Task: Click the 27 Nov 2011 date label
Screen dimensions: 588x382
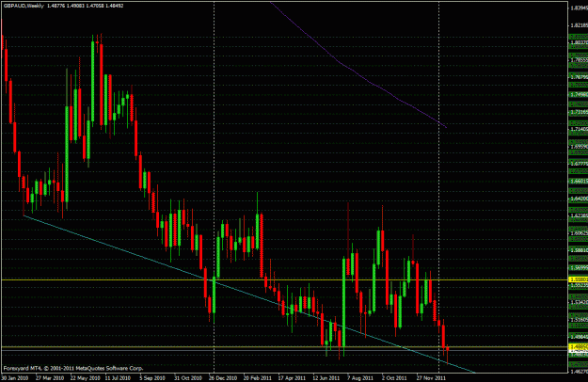Action: (x=431, y=377)
